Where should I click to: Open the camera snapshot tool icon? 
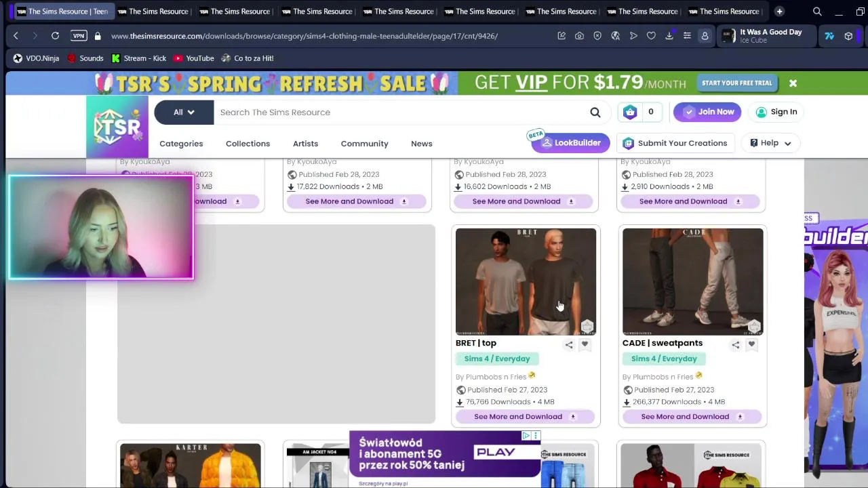[579, 36]
